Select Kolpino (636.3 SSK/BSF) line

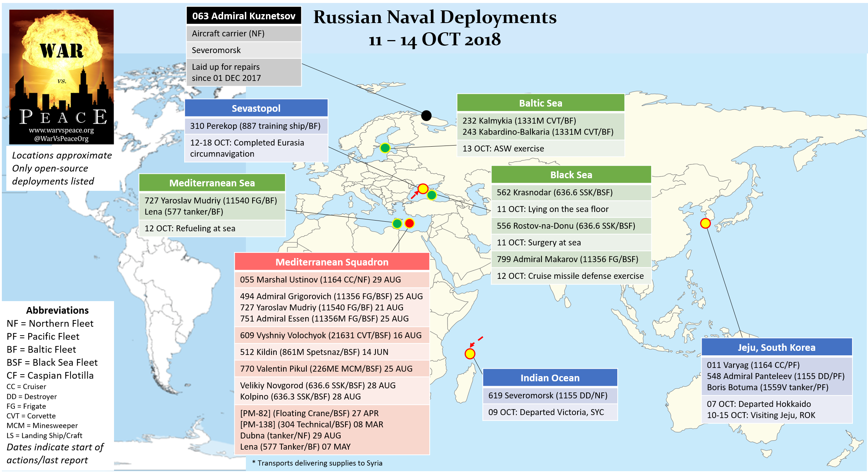(x=300, y=397)
